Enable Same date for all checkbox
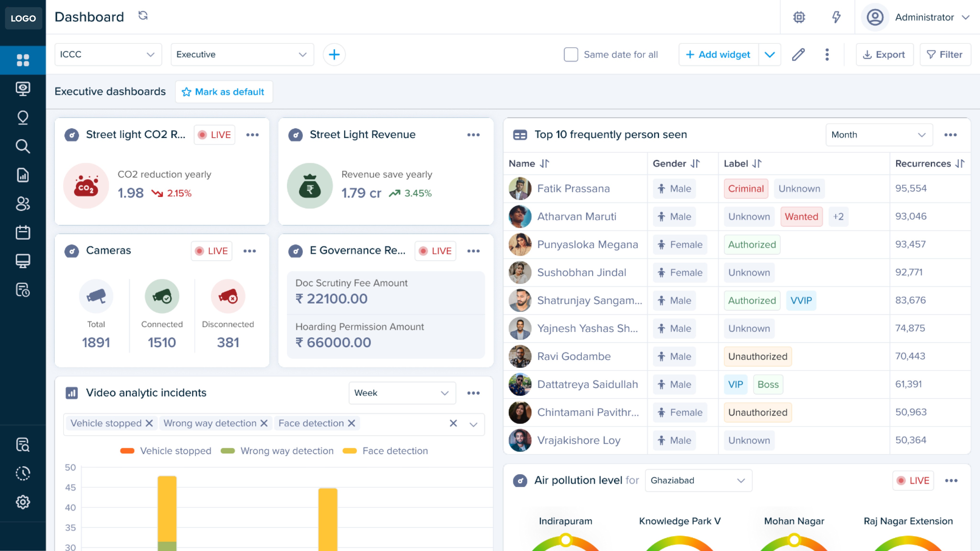 click(571, 55)
